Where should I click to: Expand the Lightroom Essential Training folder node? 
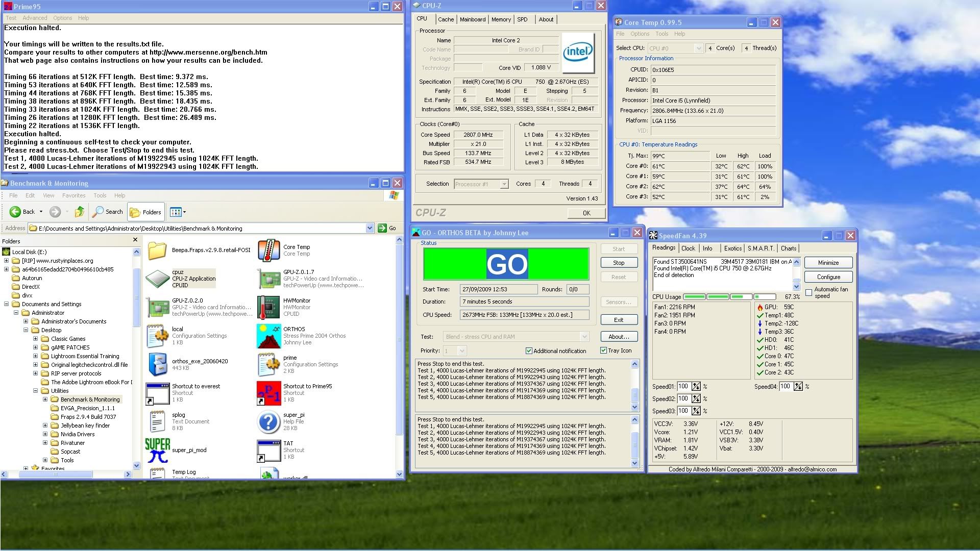point(36,356)
